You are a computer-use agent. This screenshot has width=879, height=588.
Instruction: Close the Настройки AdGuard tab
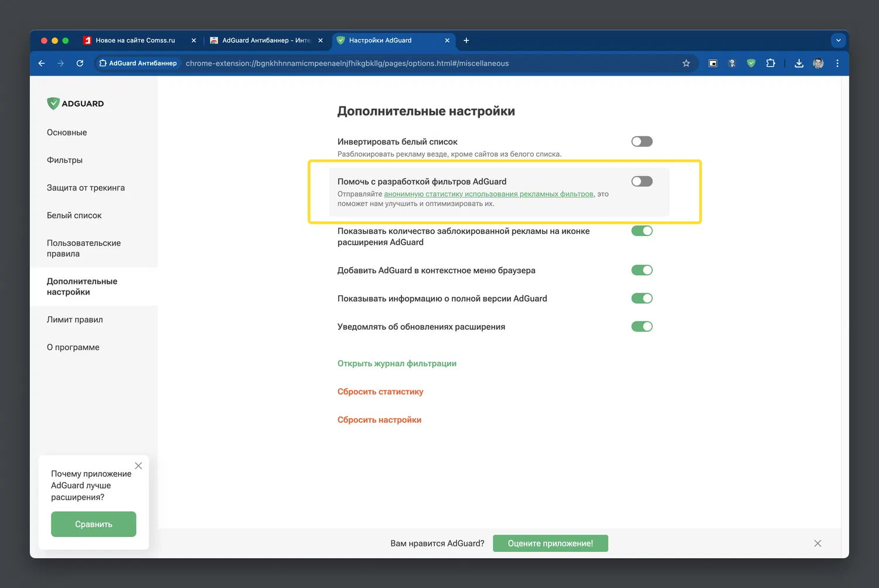click(447, 40)
